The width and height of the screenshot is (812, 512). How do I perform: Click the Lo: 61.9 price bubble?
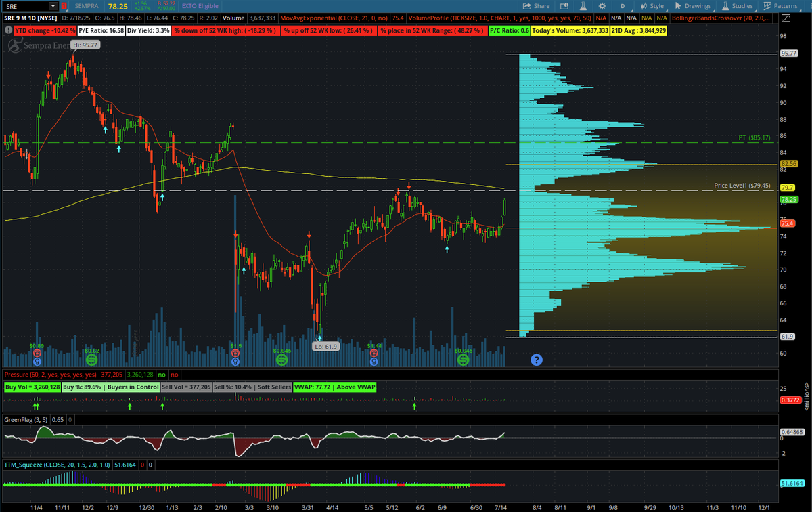(325, 346)
